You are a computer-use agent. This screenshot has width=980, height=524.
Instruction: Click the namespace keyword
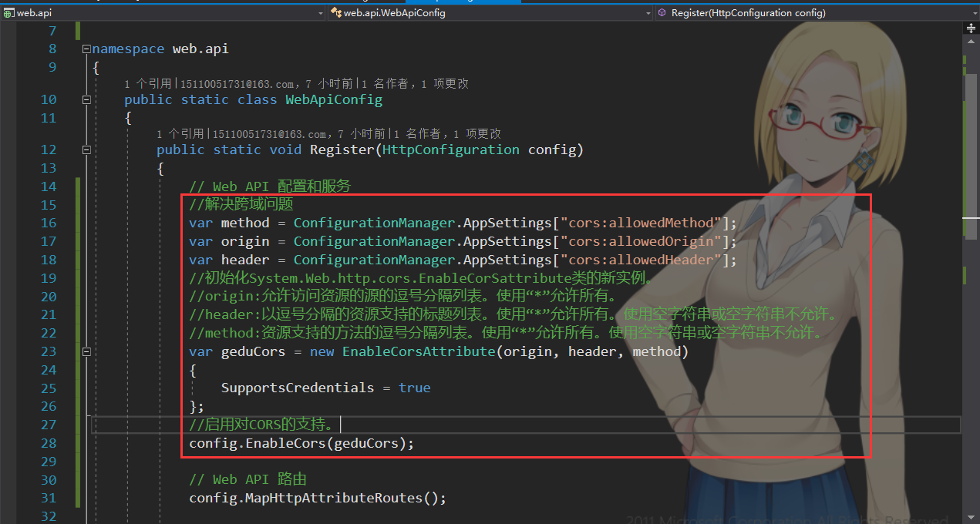pos(128,49)
